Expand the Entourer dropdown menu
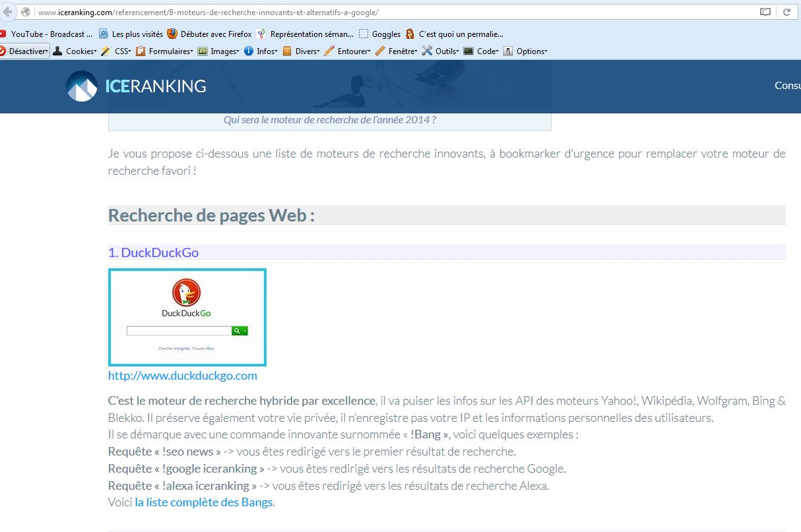The height and width of the screenshot is (532, 801). click(348, 51)
